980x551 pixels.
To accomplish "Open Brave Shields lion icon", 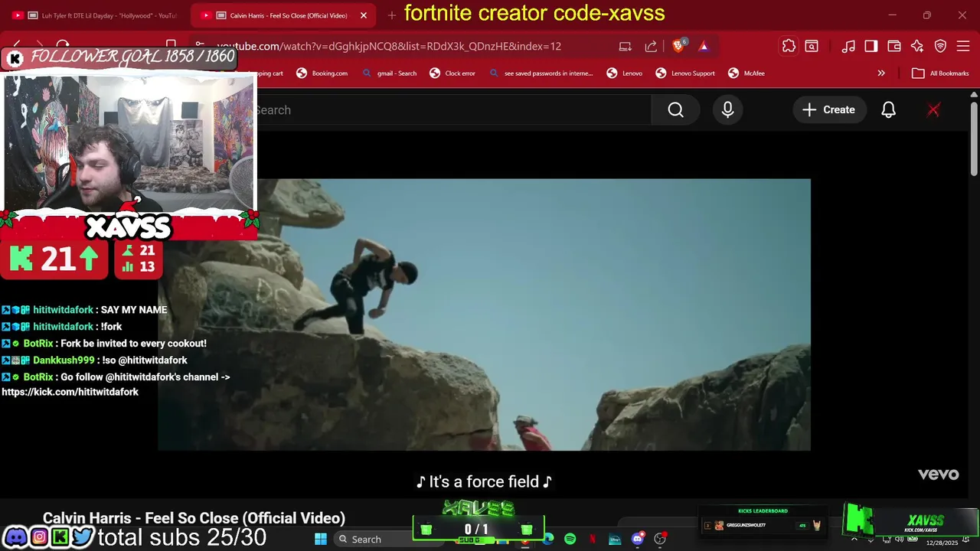I will pyautogui.click(x=678, y=46).
